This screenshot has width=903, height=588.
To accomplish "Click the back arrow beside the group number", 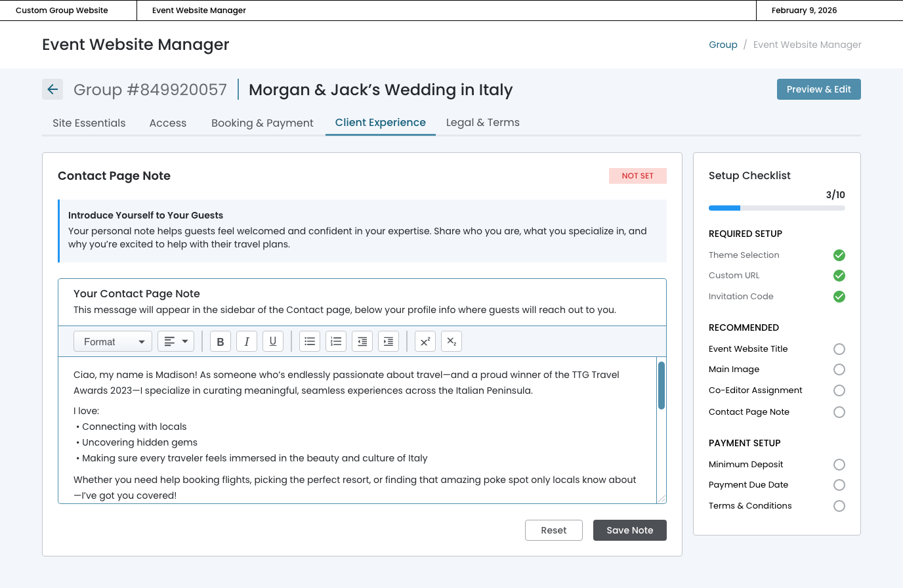I will point(52,89).
